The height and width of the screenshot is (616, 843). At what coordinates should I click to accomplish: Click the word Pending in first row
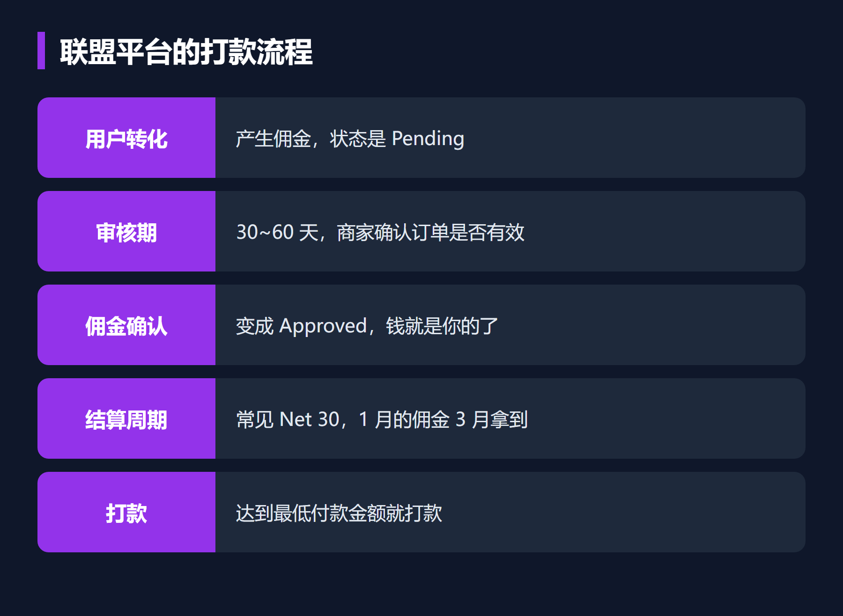(428, 139)
